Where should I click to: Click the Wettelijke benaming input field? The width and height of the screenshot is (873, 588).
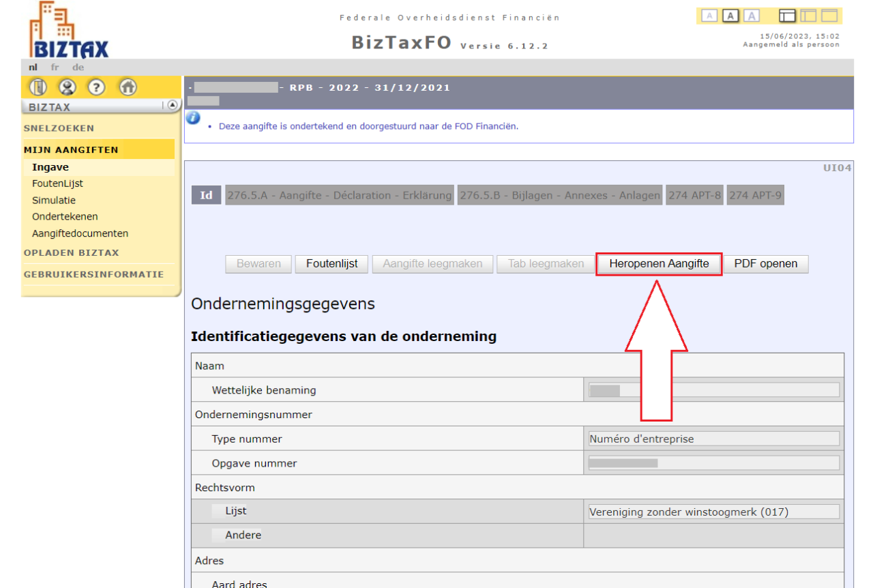point(713,390)
